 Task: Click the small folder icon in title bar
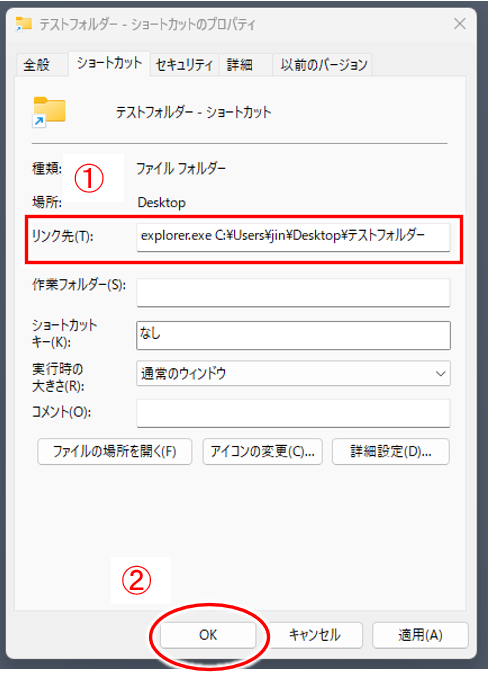pyautogui.click(x=24, y=24)
